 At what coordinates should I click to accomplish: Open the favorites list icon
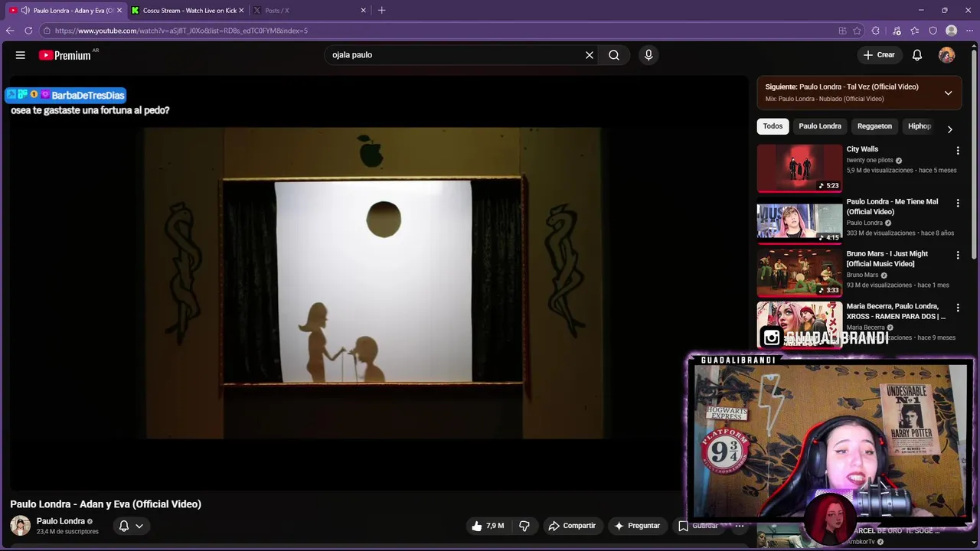(x=915, y=31)
